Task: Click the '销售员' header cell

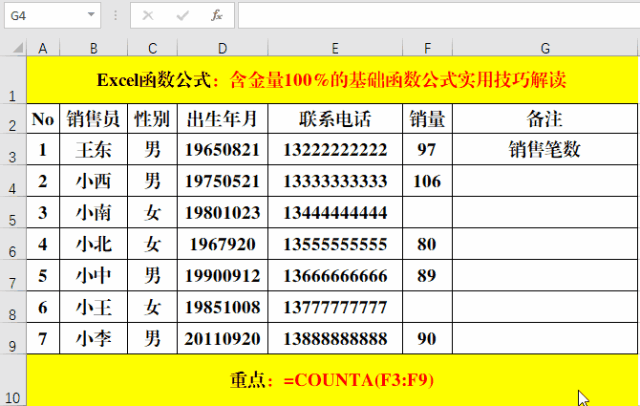Action: pos(93,119)
